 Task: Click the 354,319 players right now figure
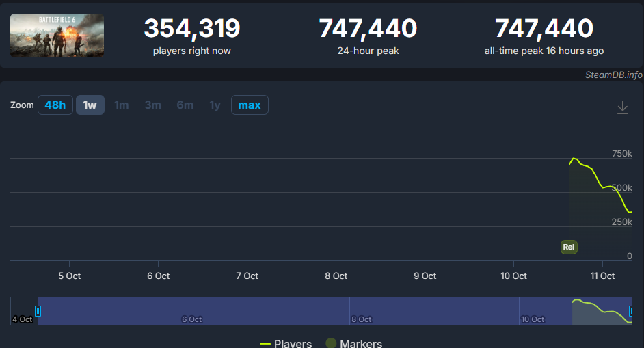click(x=192, y=28)
